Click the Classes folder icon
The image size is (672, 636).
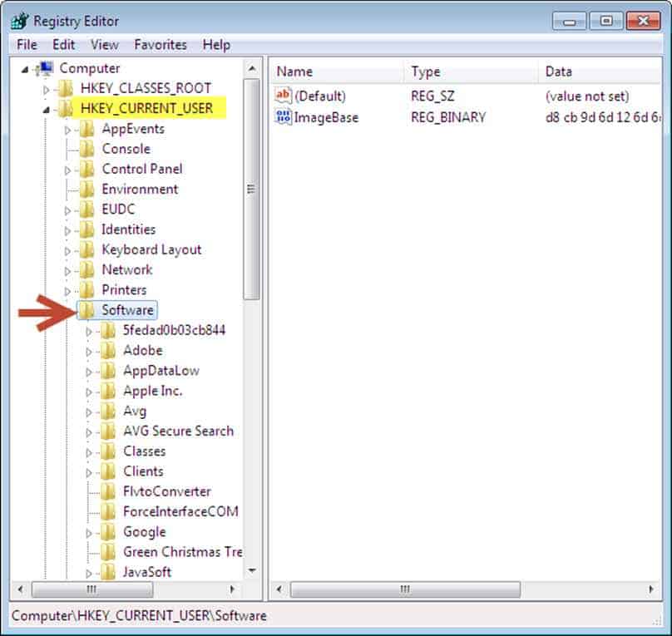click(x=107, y=451)
